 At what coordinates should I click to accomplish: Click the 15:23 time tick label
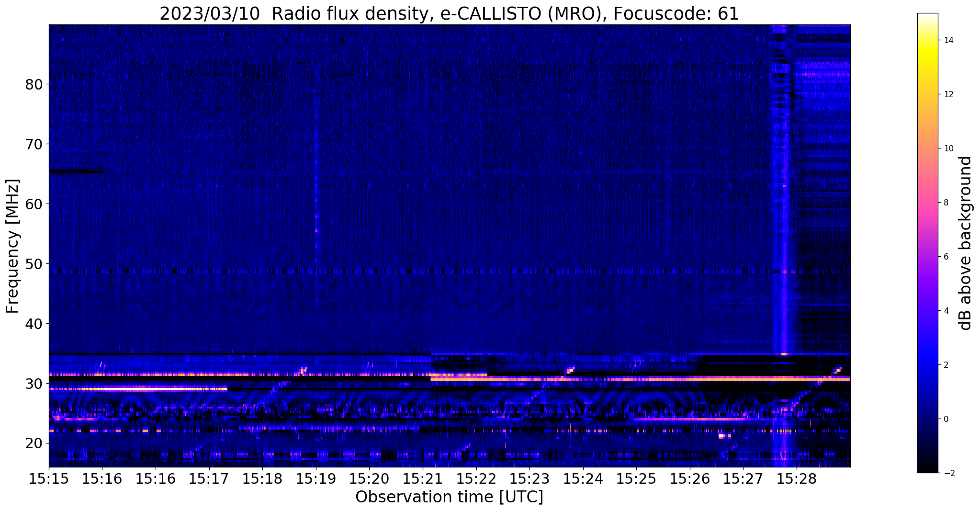tap(529, 478)
